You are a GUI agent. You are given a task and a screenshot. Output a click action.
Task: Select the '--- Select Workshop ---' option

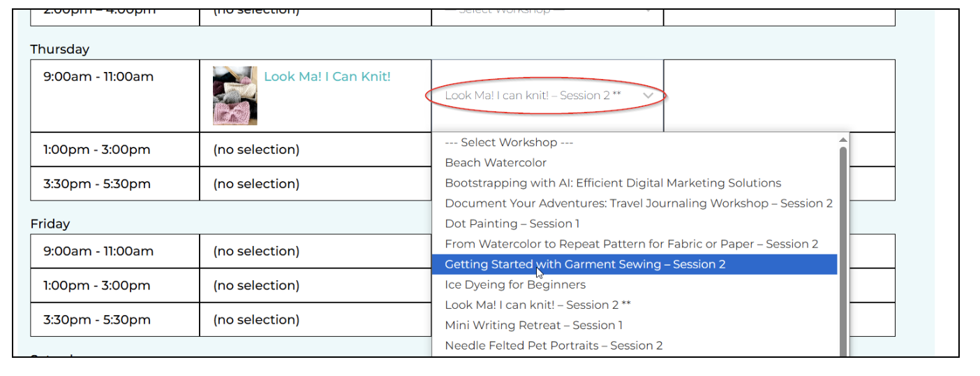point(509,143)
